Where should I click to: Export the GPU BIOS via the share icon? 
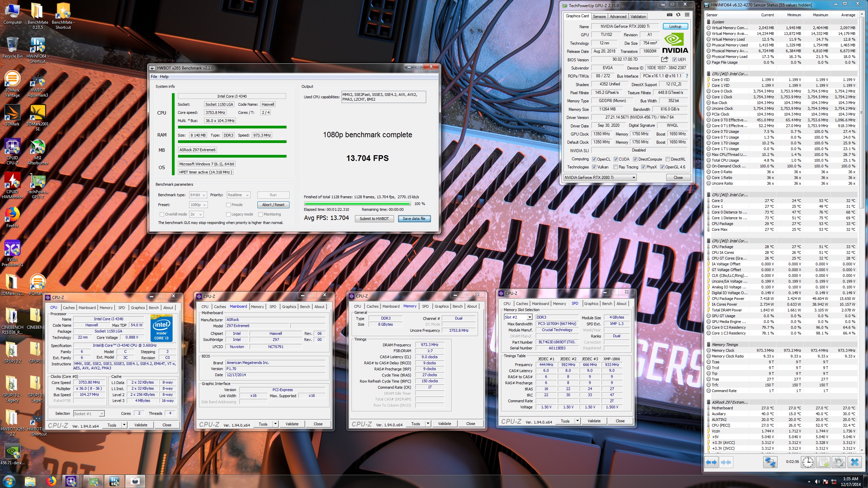pos(665,59)
